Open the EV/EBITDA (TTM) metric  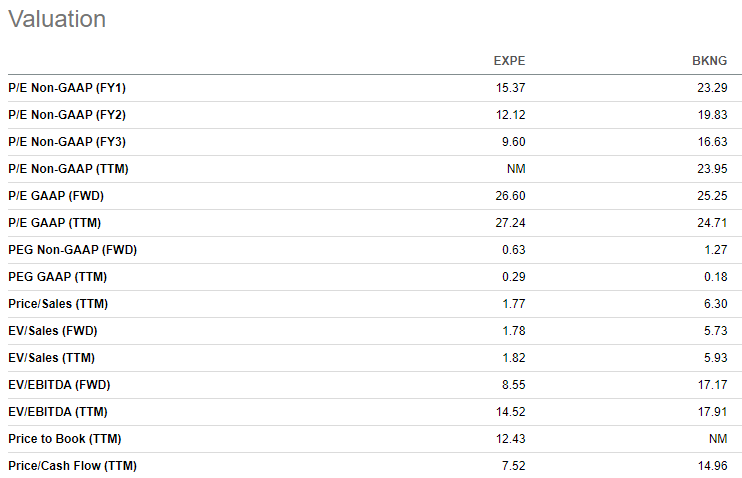(x=58, y=412)
